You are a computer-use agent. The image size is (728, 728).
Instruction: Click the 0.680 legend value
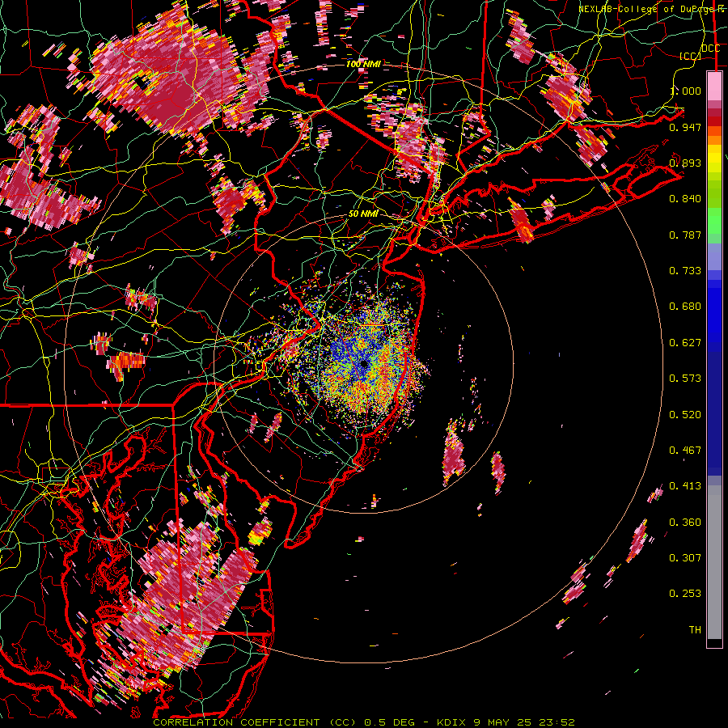click(685, 307)
